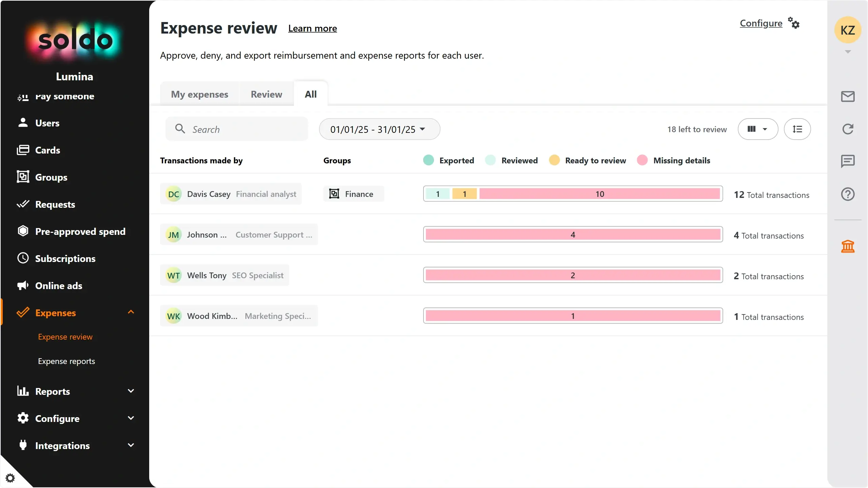Open the 01/01/25 - 31/01/25 date range dropdown
The height and width of the screenshot is (488, 868).
click(379, 129)
